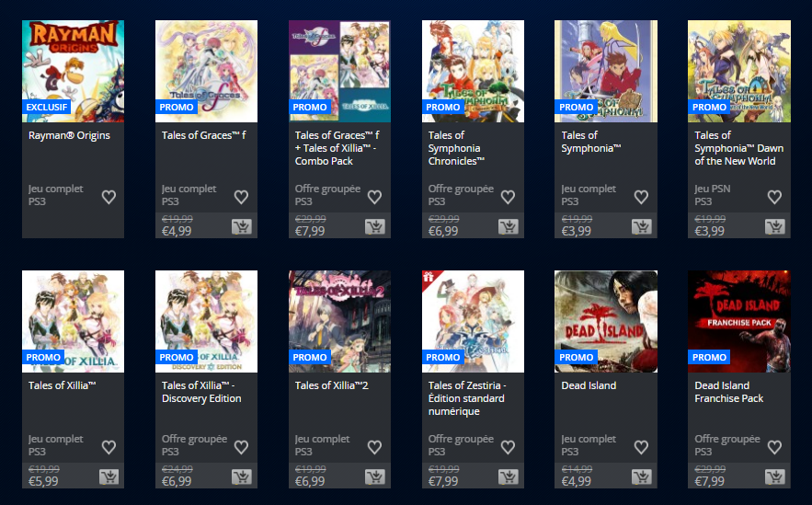Favorite Tales of Symphonia Dawn of the New World

pos(774,197)
